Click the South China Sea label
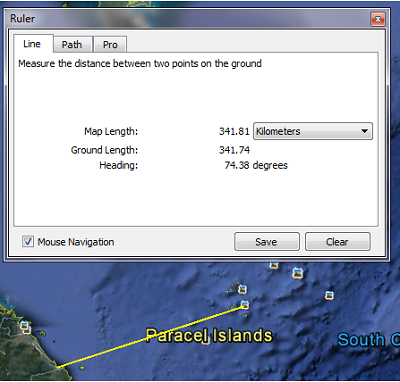The image size is (400, 382). [368, 340]
